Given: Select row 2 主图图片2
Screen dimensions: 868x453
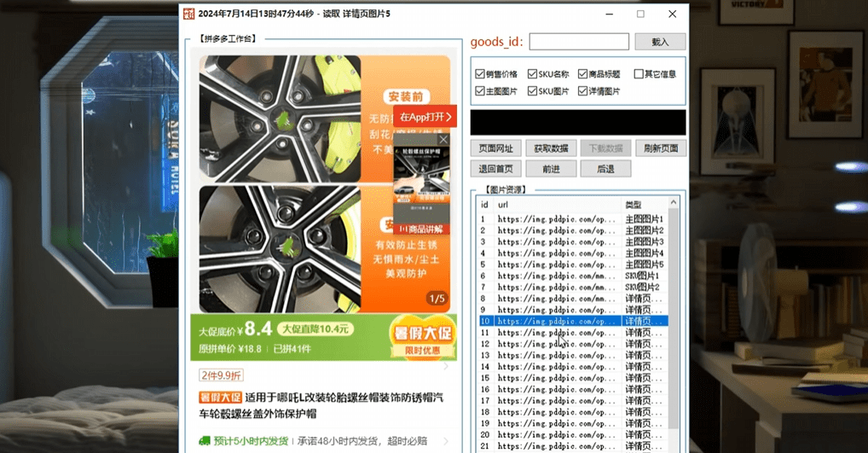Looking at the screenshot, I should pyautogui.click(x=573, y=230).
